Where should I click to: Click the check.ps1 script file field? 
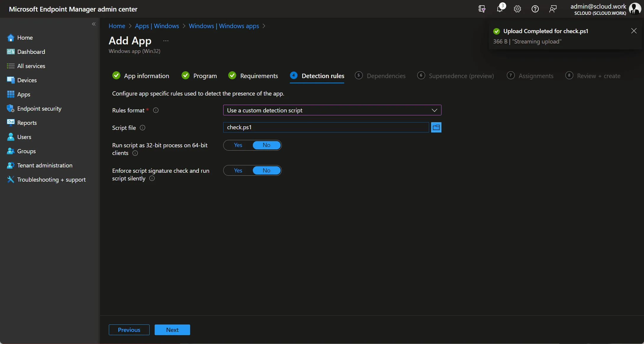(326, 127)
